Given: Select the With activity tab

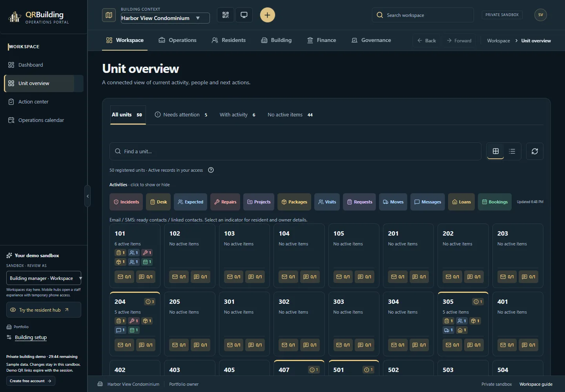Looking at the screenshot, I should [x=237, y=115].
